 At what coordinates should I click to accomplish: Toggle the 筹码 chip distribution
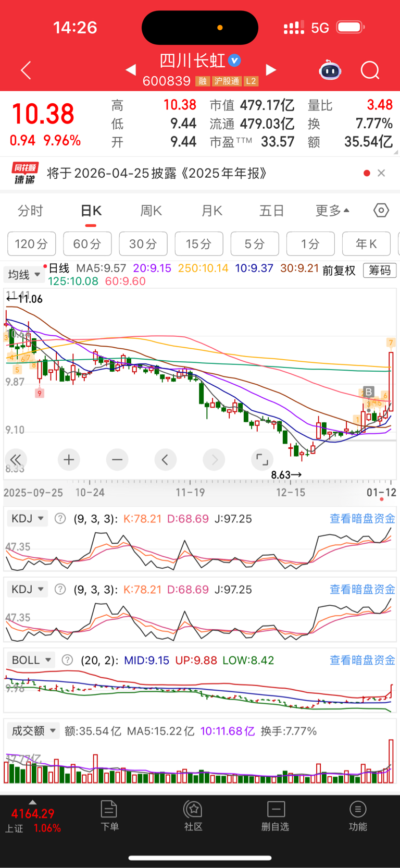tap(380, 270)
